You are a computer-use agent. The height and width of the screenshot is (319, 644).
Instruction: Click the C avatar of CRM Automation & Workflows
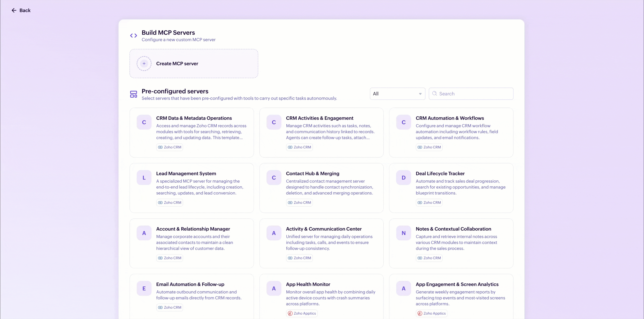[403, 122]
